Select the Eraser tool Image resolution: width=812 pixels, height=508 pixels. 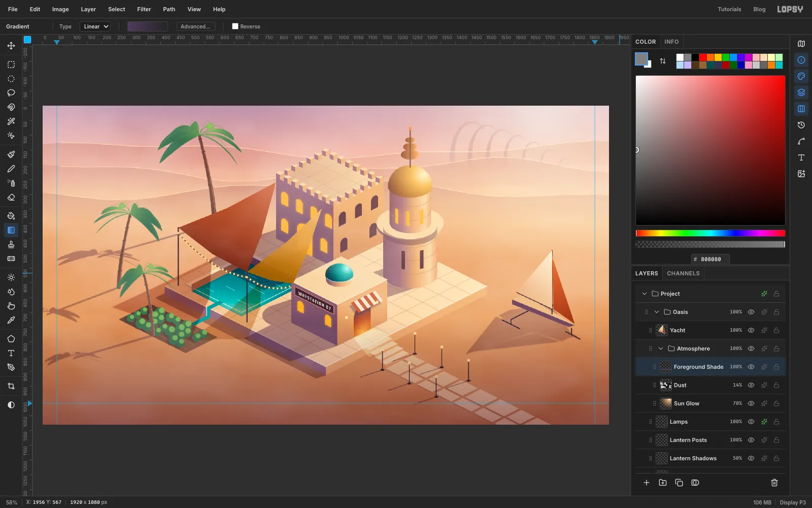pyautogui.click(x=11, y=197)
